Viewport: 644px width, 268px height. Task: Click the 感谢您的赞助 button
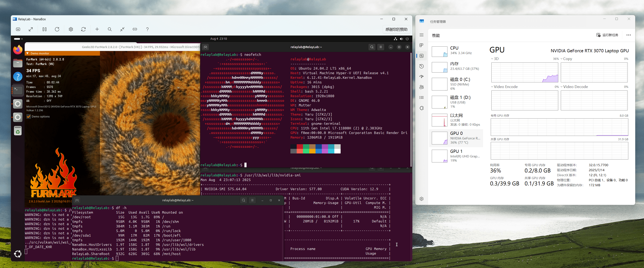(396, 29)
